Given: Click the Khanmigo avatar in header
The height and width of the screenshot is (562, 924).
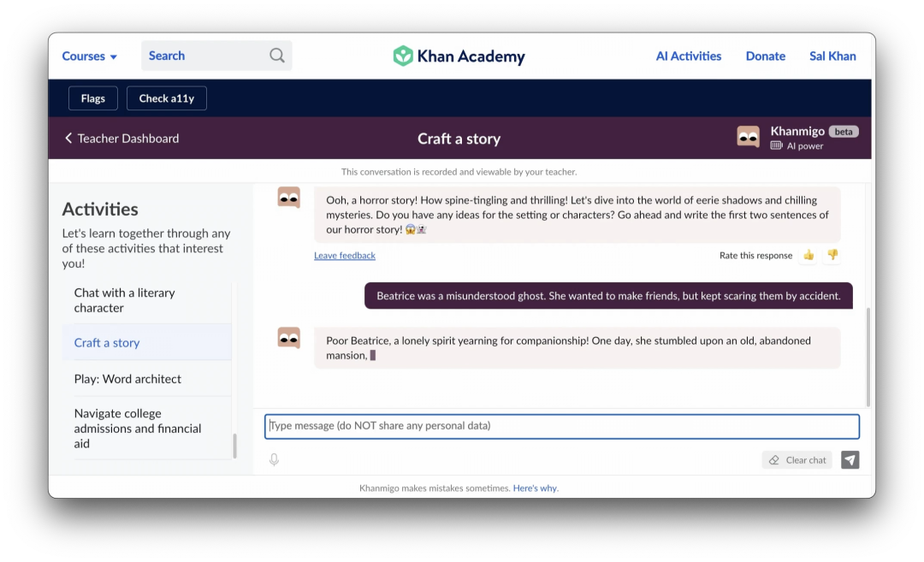Looking at the screenshot, I should pyautogui.click(x=749, y=137).
